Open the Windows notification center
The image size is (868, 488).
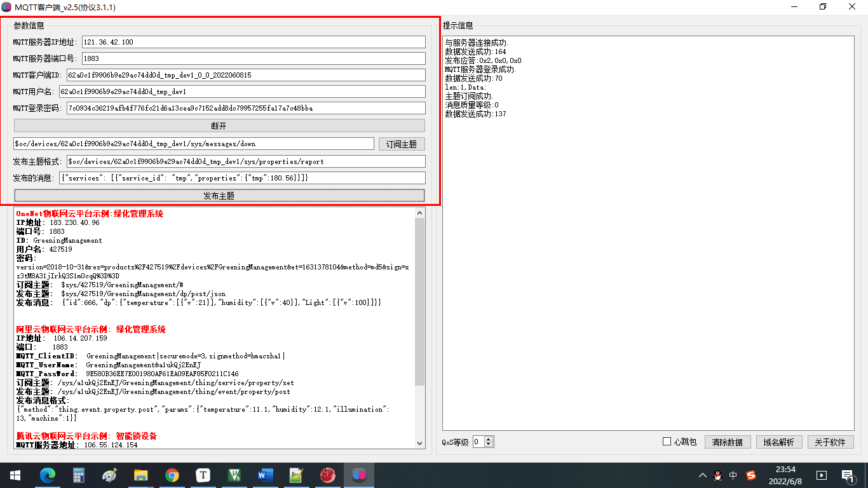point(848,475)
